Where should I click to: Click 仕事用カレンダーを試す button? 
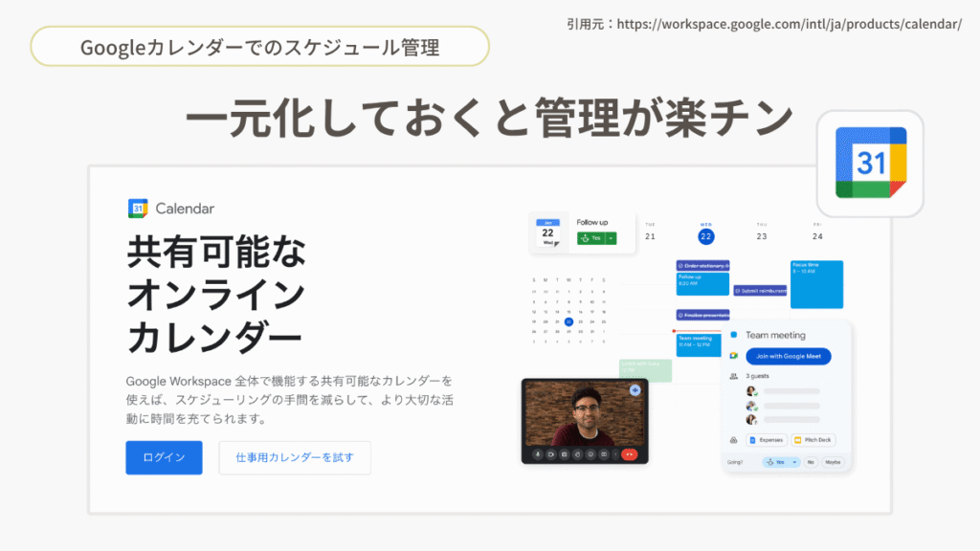click(x=295, y=457)
